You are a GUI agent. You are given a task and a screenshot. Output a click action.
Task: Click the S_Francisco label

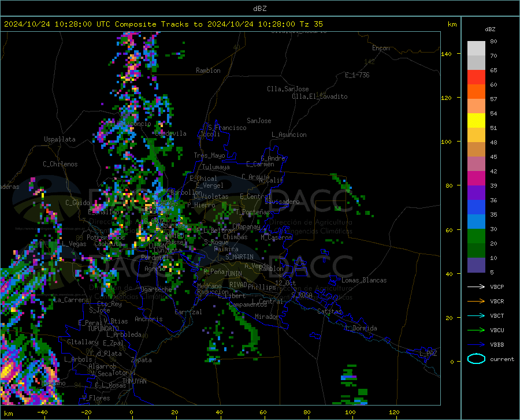[227, 128]
